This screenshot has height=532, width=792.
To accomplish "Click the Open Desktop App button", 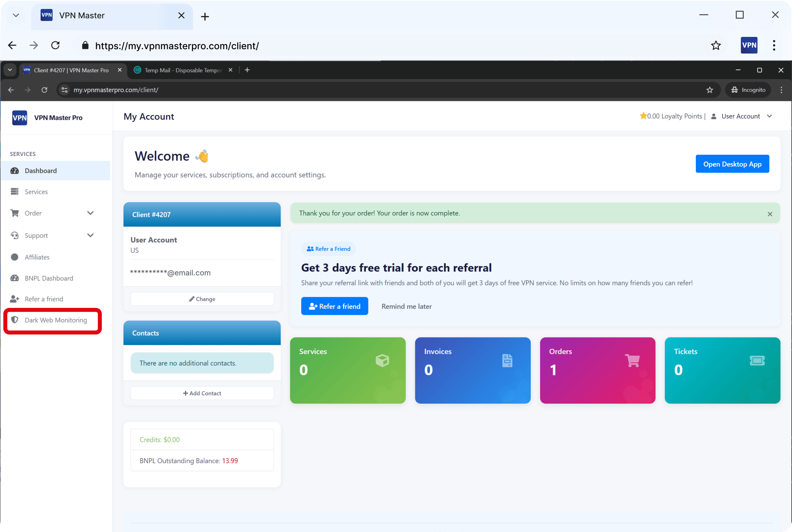I will tap(732, 164).
